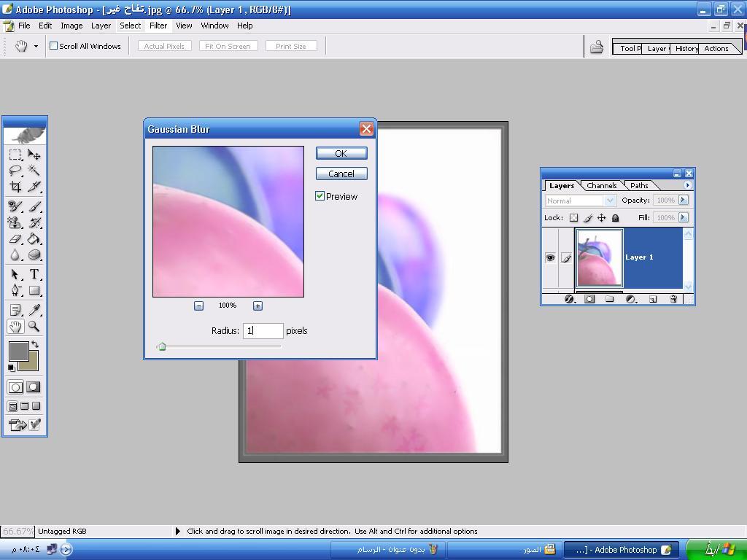Select the Eyedropper tool

coord(34,310)
